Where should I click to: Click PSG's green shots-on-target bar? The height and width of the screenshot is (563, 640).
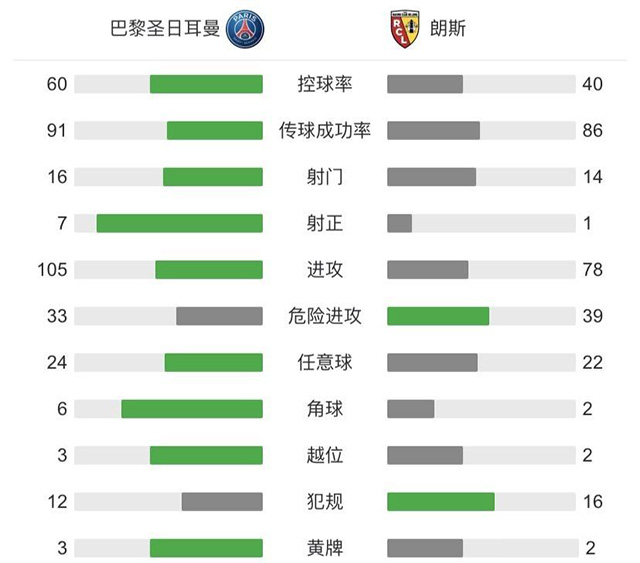180,223
